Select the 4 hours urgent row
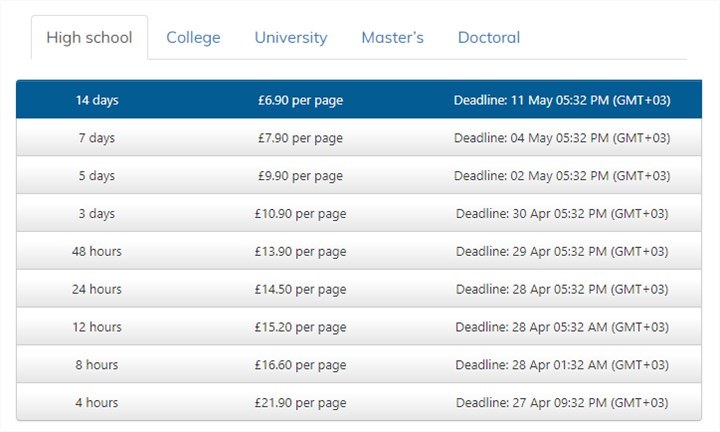 (359, 402)
